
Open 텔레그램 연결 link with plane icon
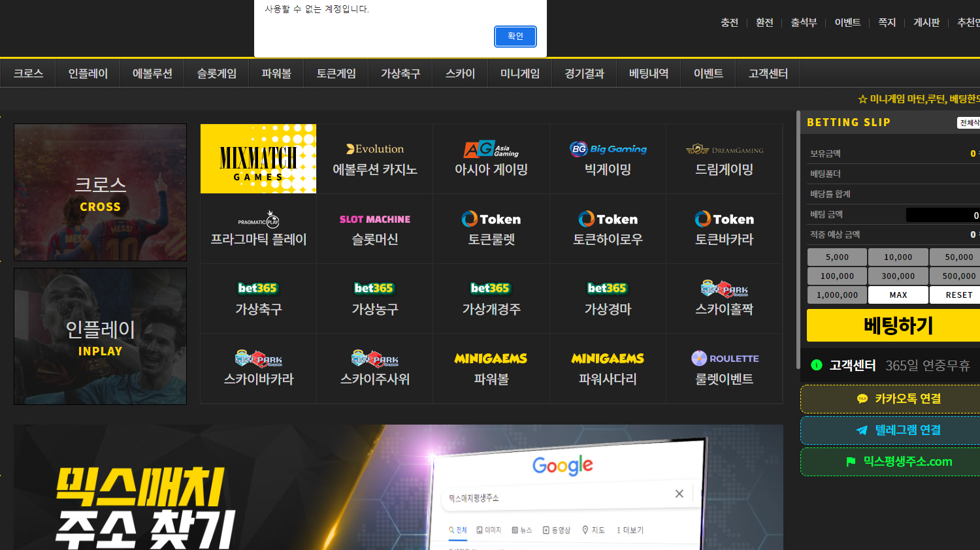point(890,430)
